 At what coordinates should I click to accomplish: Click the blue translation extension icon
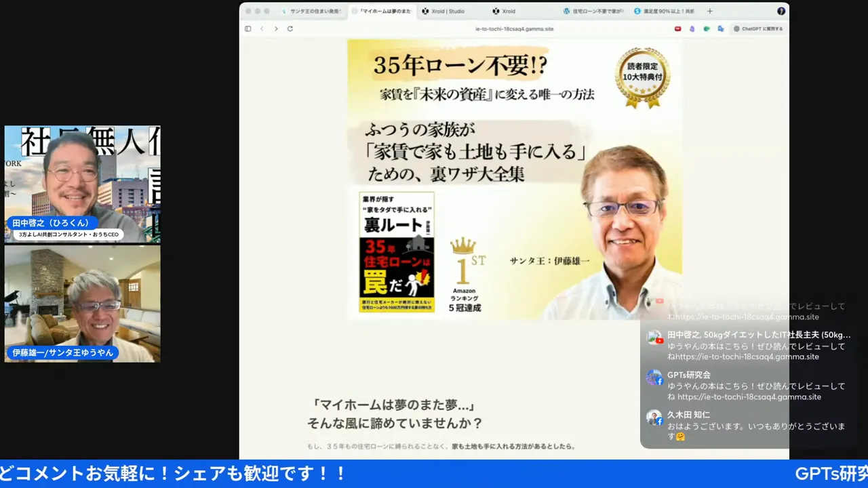(x=720, y=28)
